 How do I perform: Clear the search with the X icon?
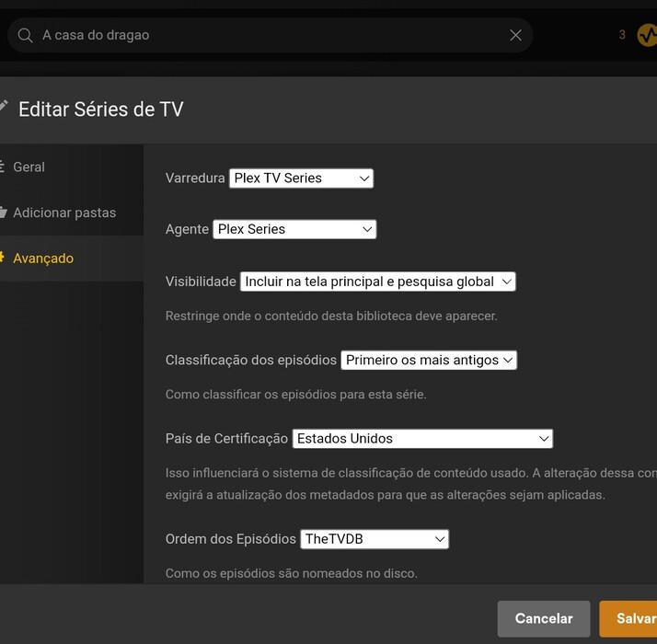click(515, 35)
